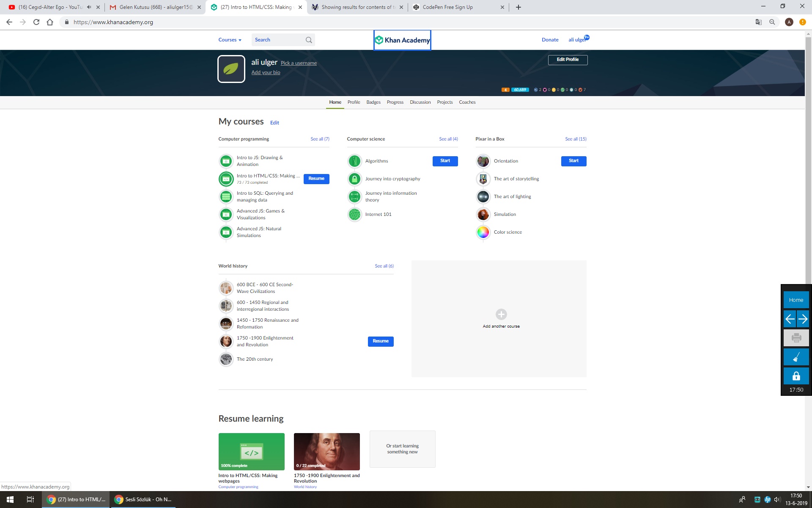Click Journey into information theory icon
812x508 pixels.
coord(354,196)
